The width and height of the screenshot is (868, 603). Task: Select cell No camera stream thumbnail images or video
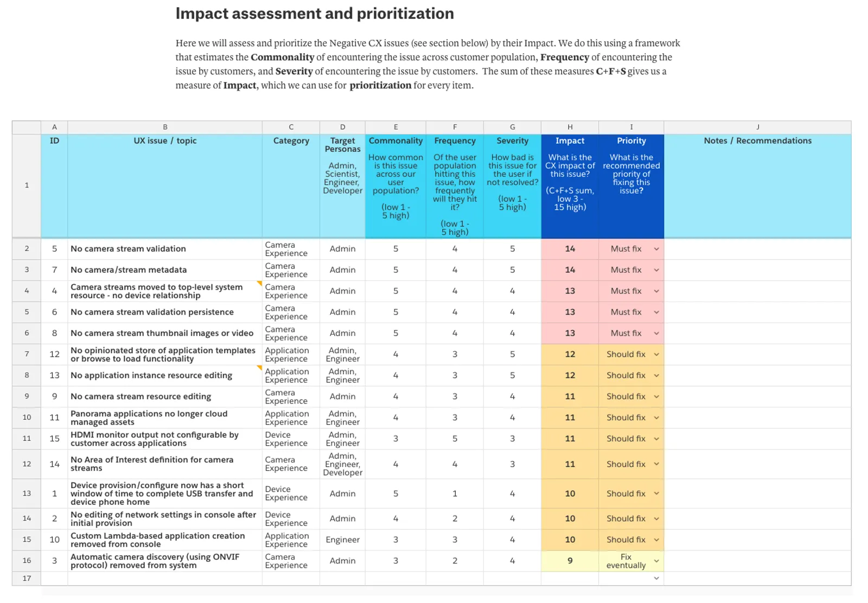(165, 333)
